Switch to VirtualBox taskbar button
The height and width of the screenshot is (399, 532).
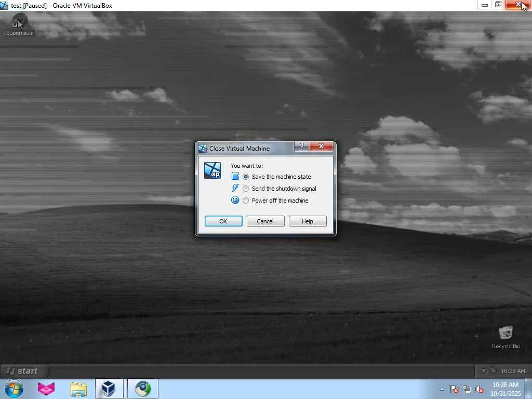(x=109, y=389)
